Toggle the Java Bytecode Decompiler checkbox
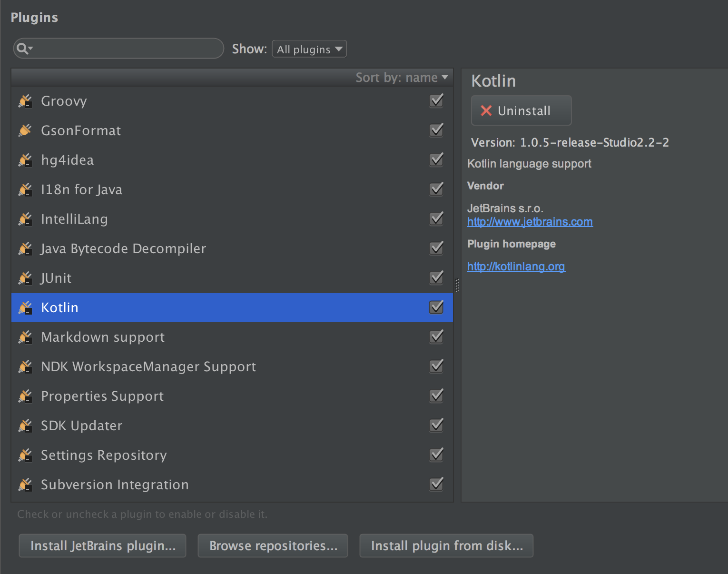The image size is (728, 574). click(436, 248)
